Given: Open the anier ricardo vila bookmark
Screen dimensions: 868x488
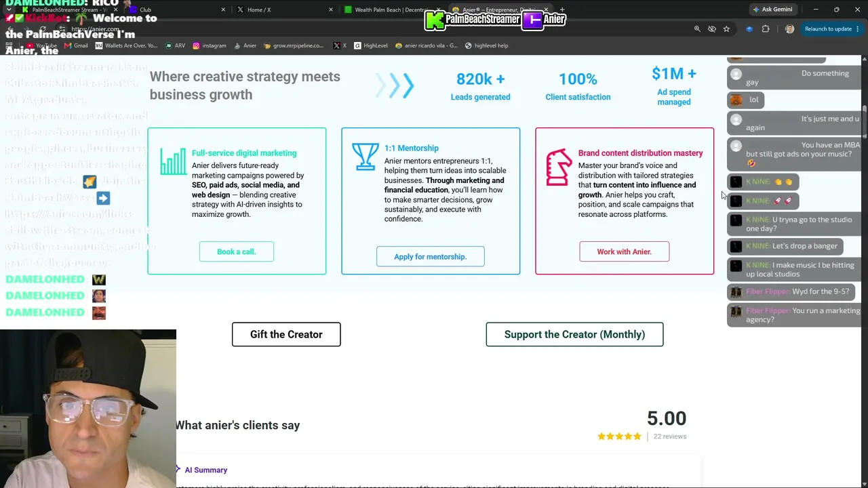Looking at the screenshot, I should pos(426,45).
